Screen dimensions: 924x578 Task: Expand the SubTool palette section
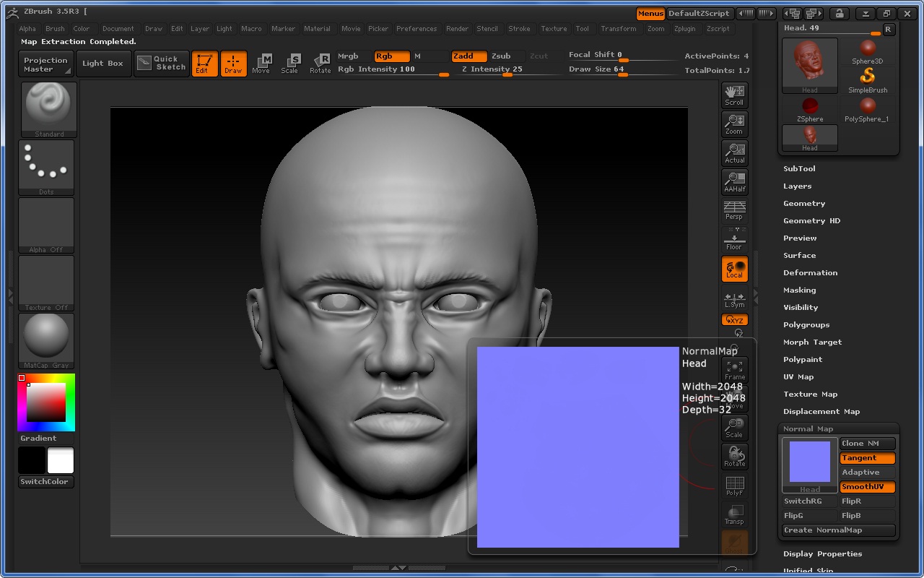799,168
